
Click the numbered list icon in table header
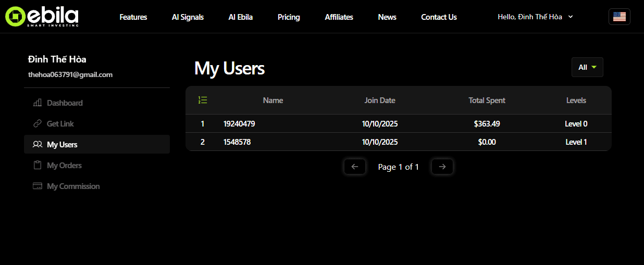pyautogui.click(x=203, y=100)
